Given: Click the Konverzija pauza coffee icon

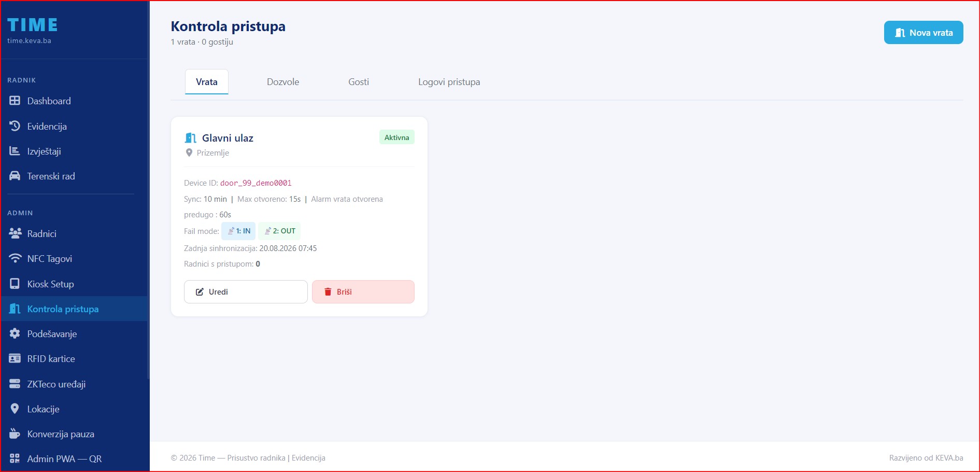Looking at the screenshot, I should tap(15, 434).
